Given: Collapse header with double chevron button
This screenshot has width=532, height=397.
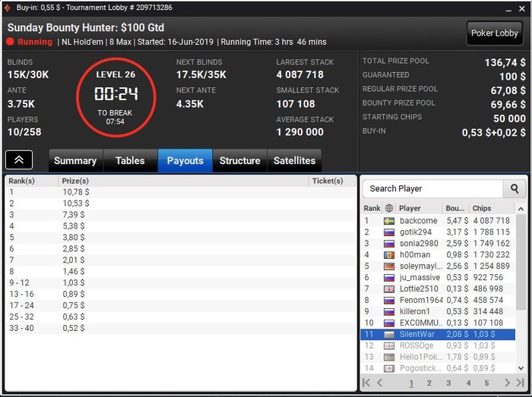Looking at the screenshot, I should 19,160.
